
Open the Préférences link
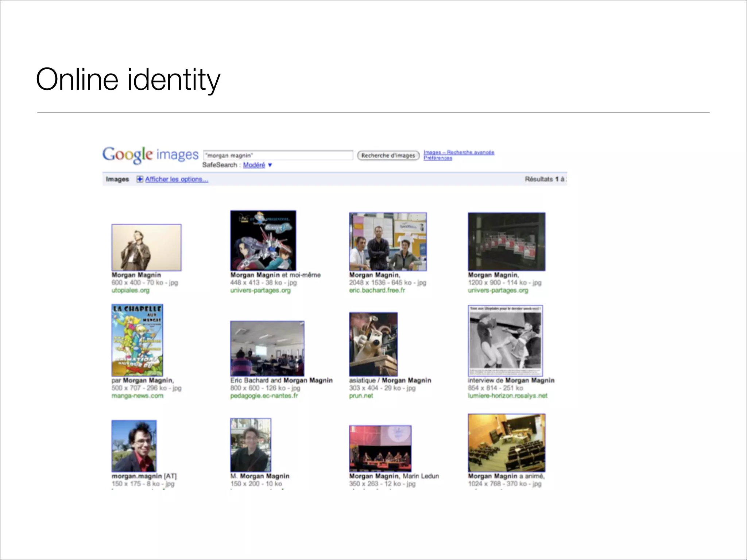point(438,158)
